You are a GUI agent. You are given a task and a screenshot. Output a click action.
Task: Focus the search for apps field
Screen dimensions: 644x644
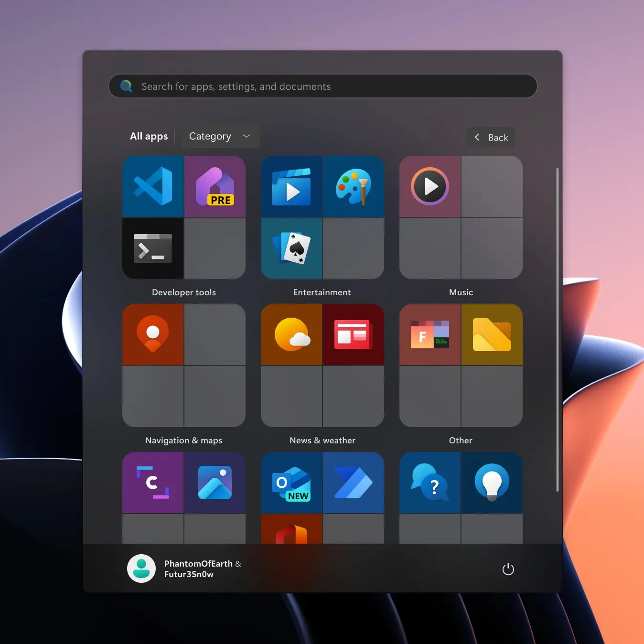point(323,86)
